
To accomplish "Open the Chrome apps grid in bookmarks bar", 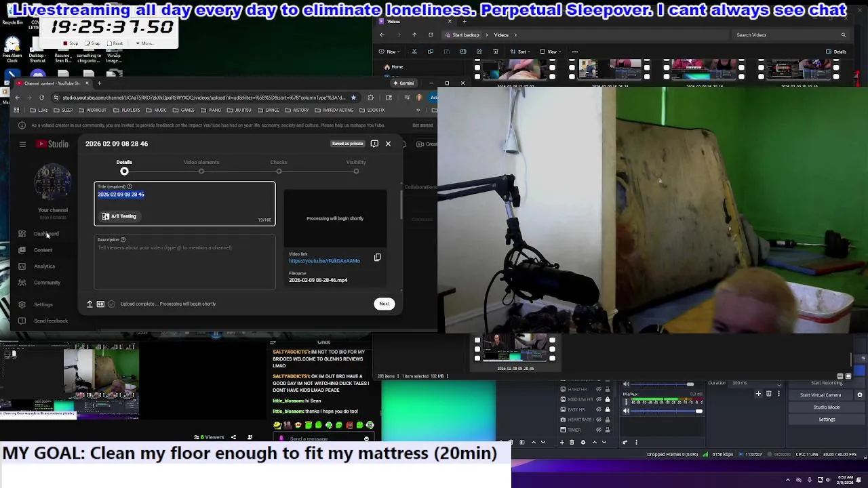I will coord(17,110).
